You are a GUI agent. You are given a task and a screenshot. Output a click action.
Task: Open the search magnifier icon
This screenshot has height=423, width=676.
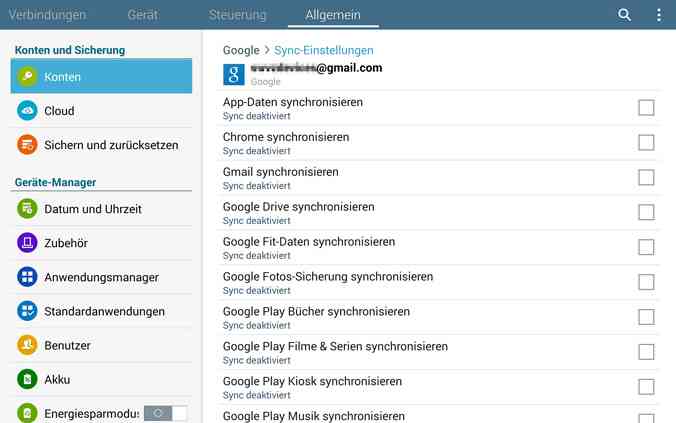(x=624, y=15)
